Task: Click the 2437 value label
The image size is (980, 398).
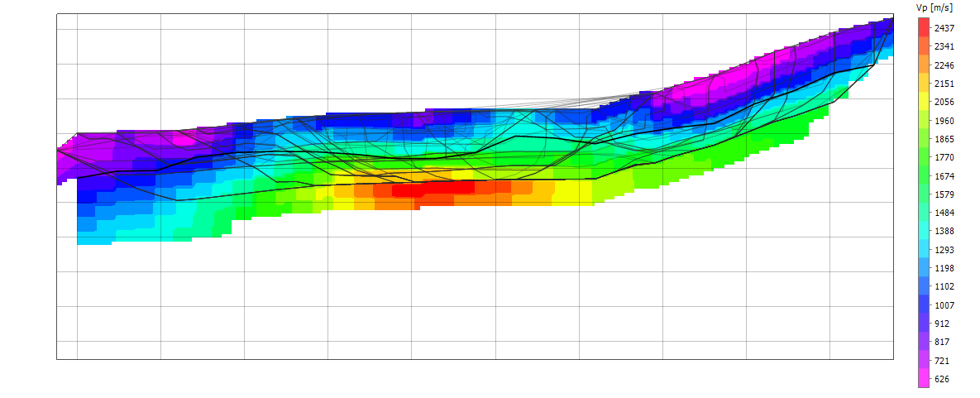Action: pyautogui.click(x=944, y=28)
